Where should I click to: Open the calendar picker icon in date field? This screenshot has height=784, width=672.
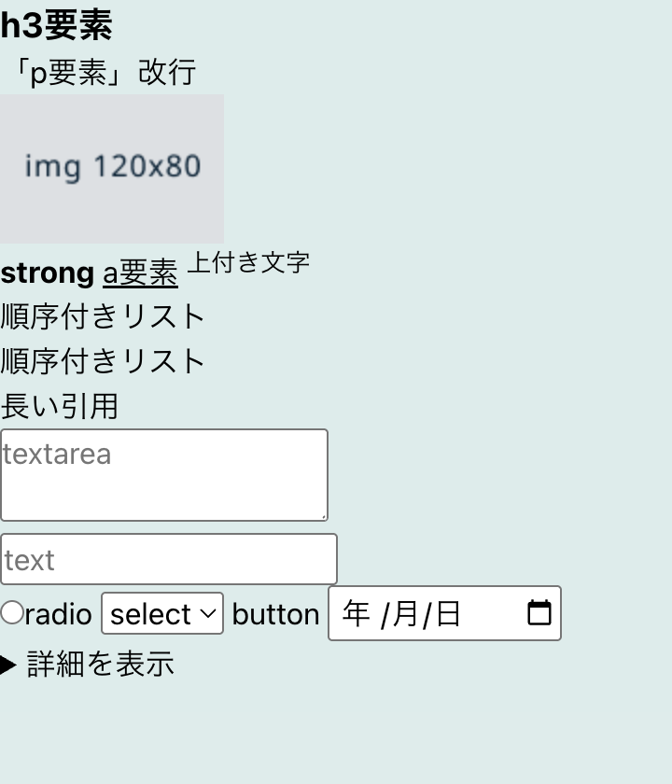539,613
